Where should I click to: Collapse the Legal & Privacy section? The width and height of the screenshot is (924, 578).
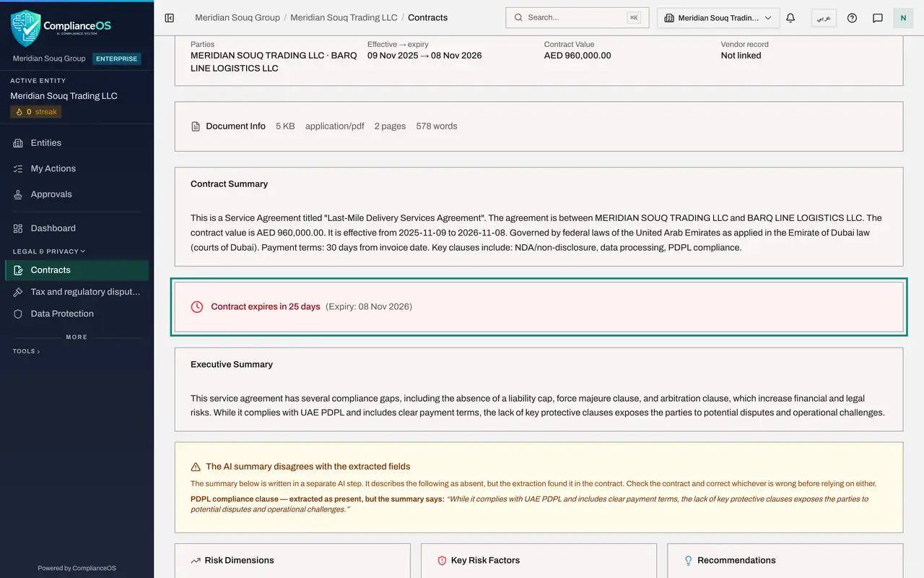tap(49, 251)
